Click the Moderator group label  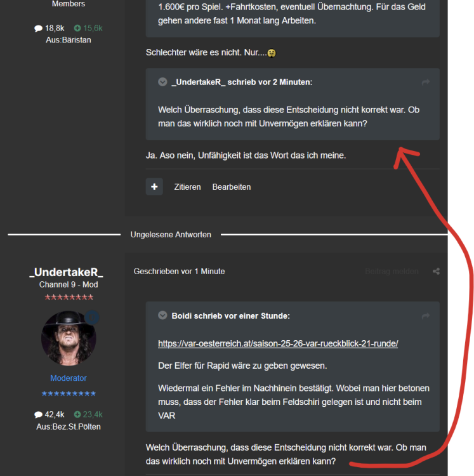69,378
